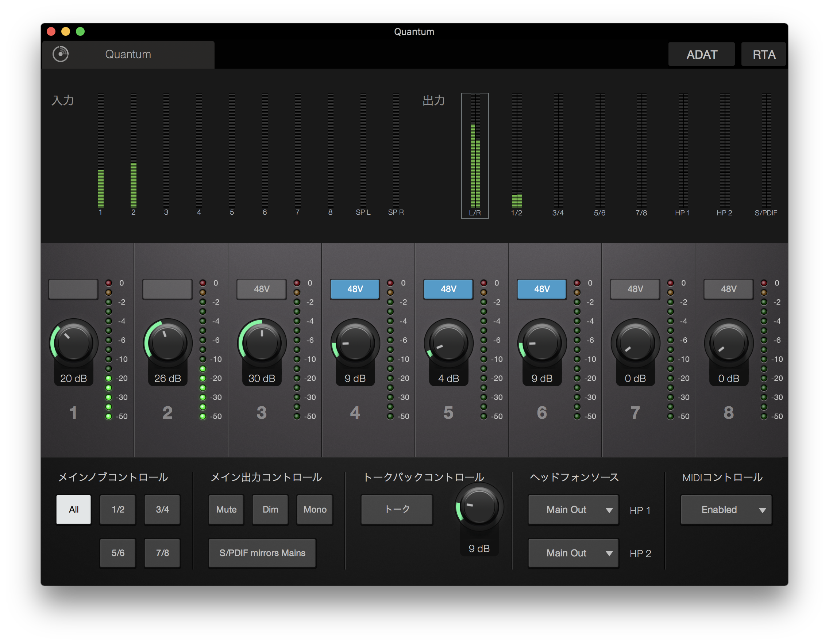The height and width of the screenshot is (644, 829).
Task: Open HP 1 headphone source dropdown
Action: coord(573,510)
